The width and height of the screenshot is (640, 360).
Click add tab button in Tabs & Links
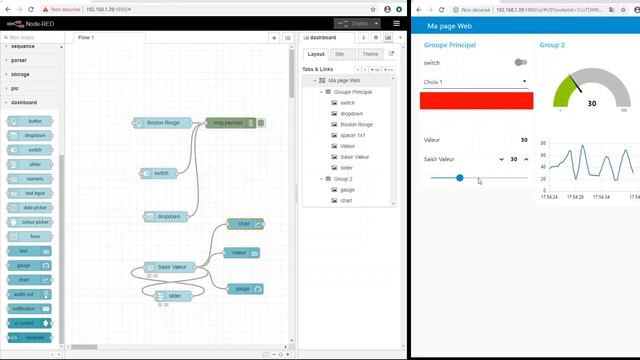(x=375, y=70)
